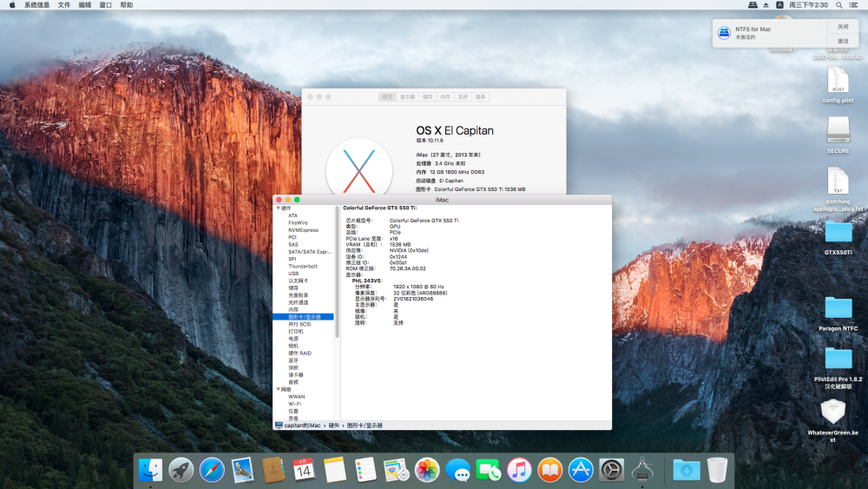Collapse the 网络 tree section

pyautogui.click(x=278, y=389)
